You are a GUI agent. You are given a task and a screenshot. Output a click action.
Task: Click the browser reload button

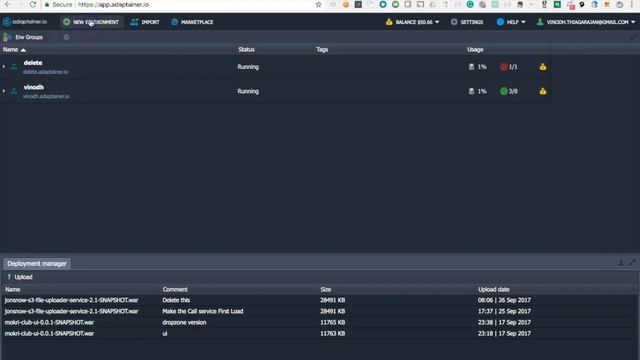[x=33, y=4]
